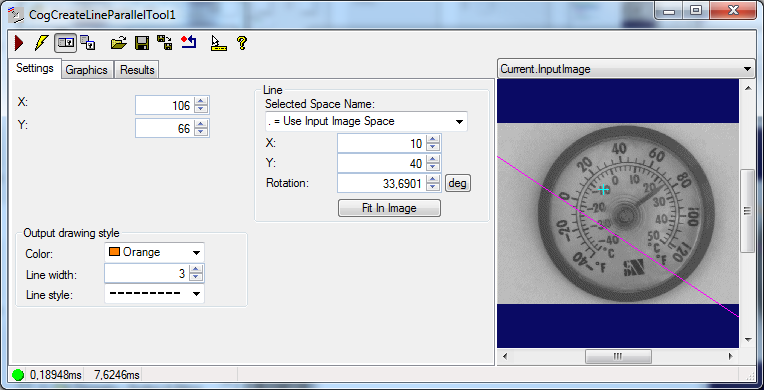Increase the Line X value 10 with up arrow
The image size is (764, 390).
(x=433, y=139)
